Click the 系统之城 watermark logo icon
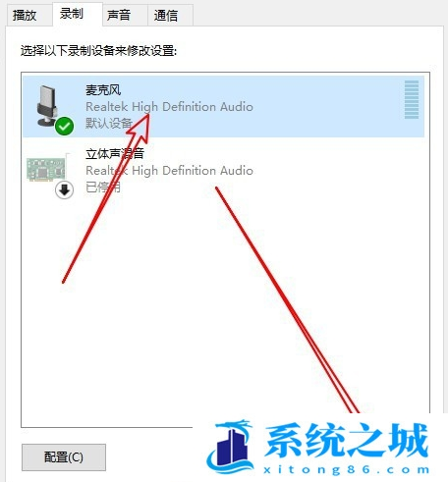Image resolution: width=448 pixels, height=482 pixels. 230,446
